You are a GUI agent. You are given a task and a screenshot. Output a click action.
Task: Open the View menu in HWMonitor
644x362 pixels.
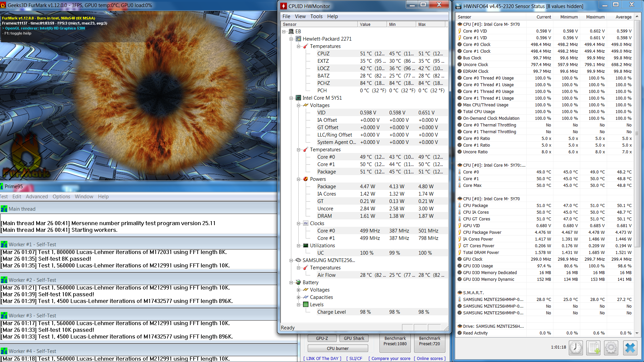coord(300,16)
